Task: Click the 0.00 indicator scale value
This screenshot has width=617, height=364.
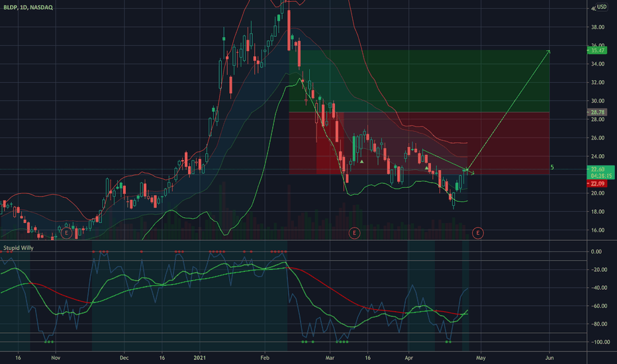Action: (596, 251)
